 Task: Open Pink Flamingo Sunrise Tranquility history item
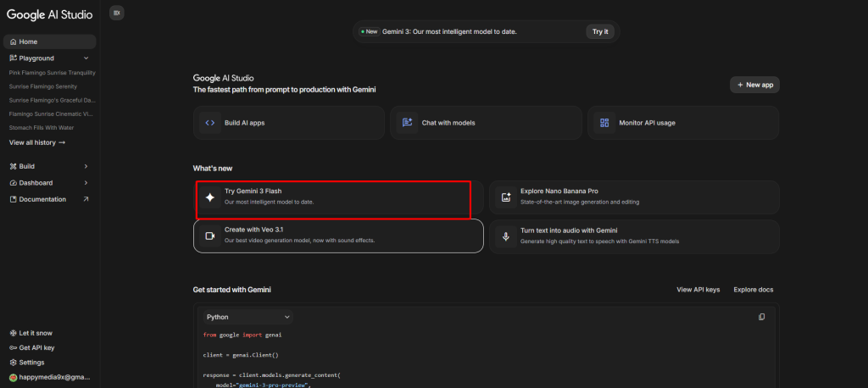click(53, 73)
